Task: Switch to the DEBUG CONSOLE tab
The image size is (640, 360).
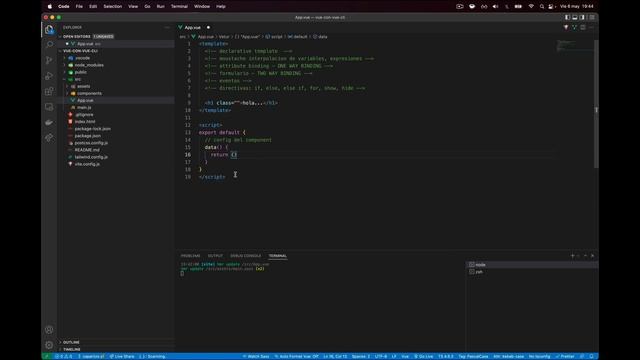Action: pos(245,256)
